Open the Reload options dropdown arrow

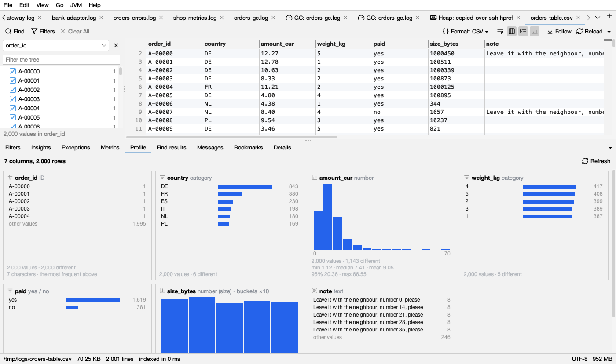[609, 32]
